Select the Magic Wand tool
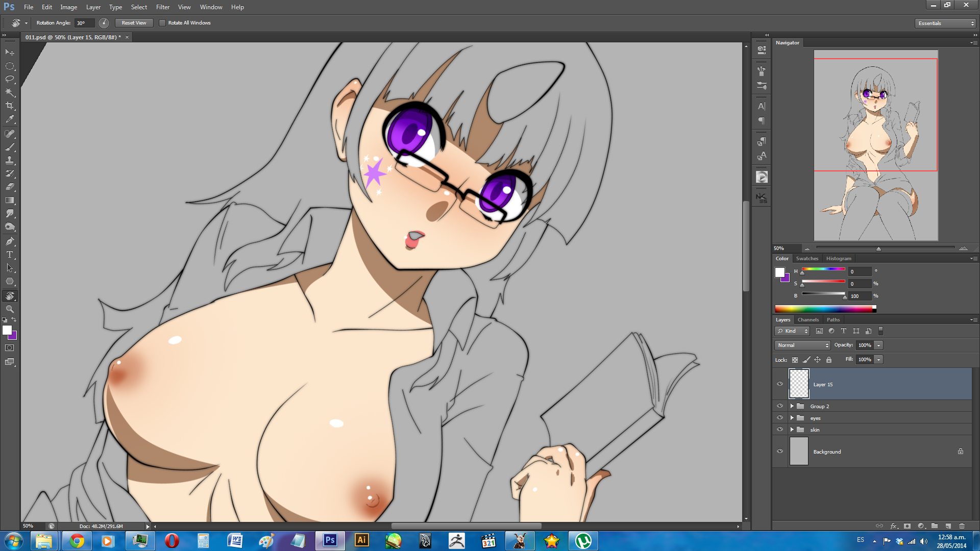This screenshot has height=551, width=980. point(10,92)
